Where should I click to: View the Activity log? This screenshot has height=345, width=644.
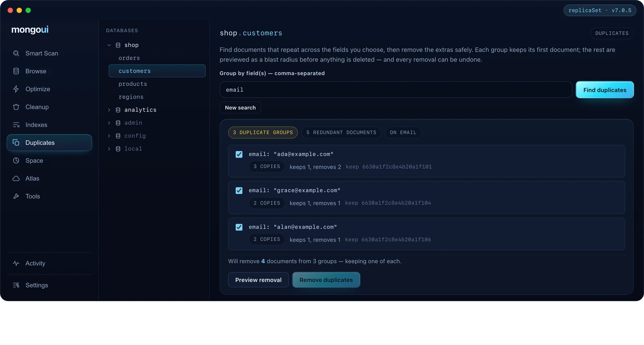pyautogui.click(x=49, y=263)
